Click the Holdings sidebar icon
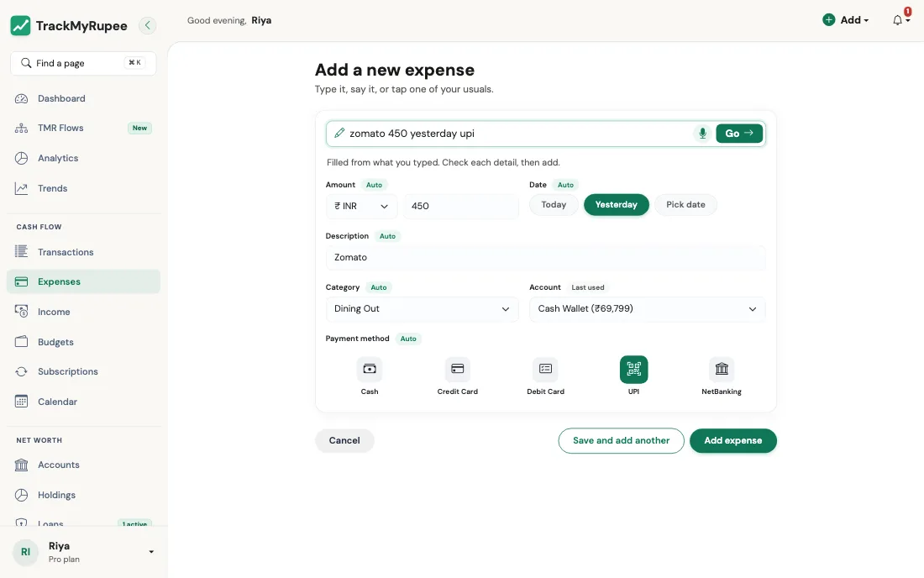This screenshot has width=924, height=578. [21, 495]
